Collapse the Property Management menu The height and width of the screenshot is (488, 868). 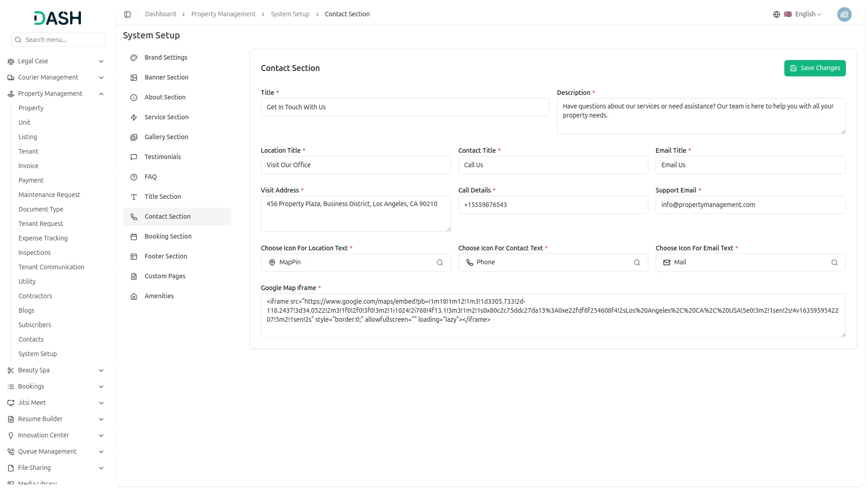(x=101, y=94)
